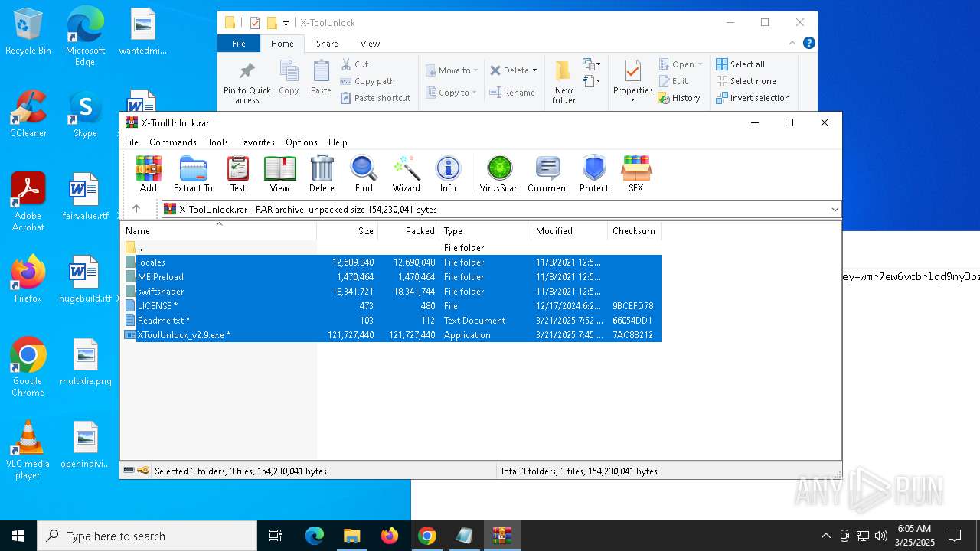980x551 pixels.
Task: Click the Extract To toolbar icon
Action: pyautogui.click(x=193, y=174)
